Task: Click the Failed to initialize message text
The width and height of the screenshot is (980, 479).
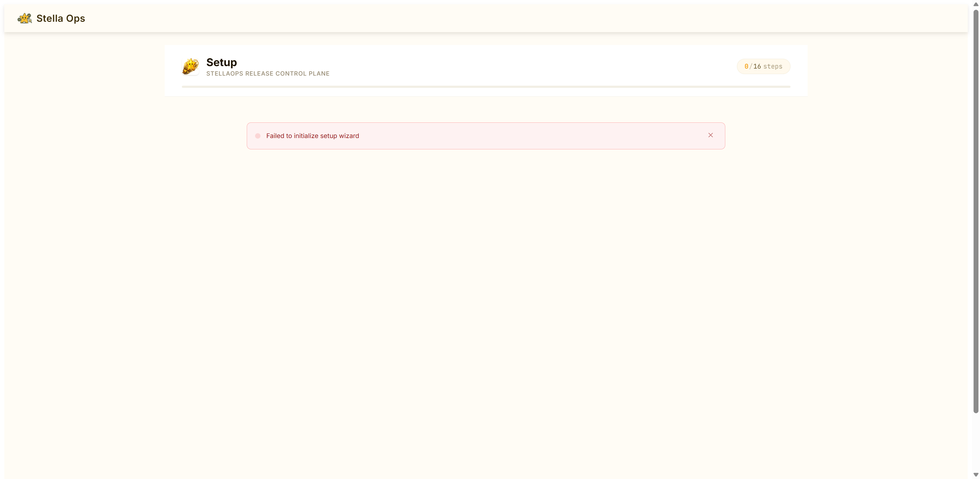Action: pyautogui.click(x=312, y=136)
